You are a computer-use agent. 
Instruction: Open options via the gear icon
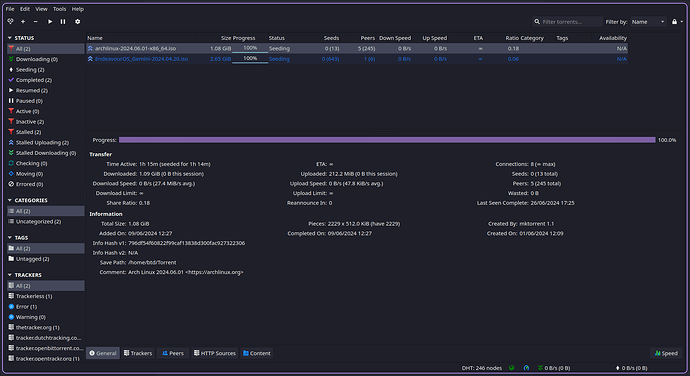tap(77, 22)
